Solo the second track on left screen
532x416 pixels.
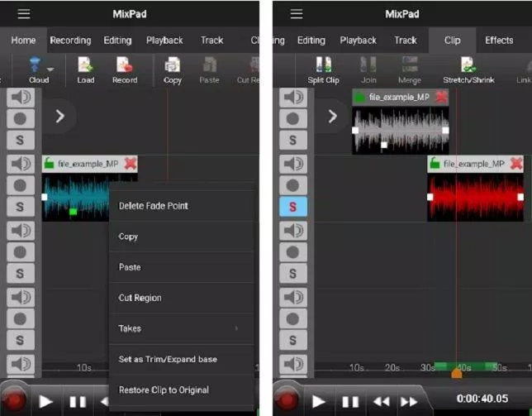21,207
